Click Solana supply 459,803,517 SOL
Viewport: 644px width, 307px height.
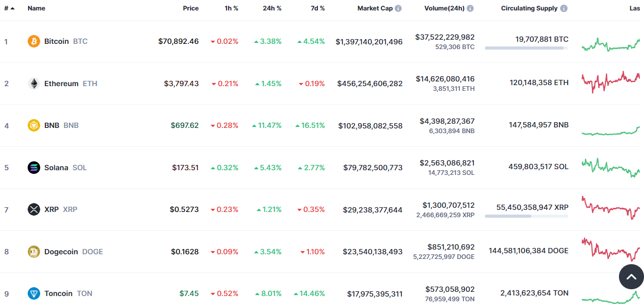click(x=539, y=167)
